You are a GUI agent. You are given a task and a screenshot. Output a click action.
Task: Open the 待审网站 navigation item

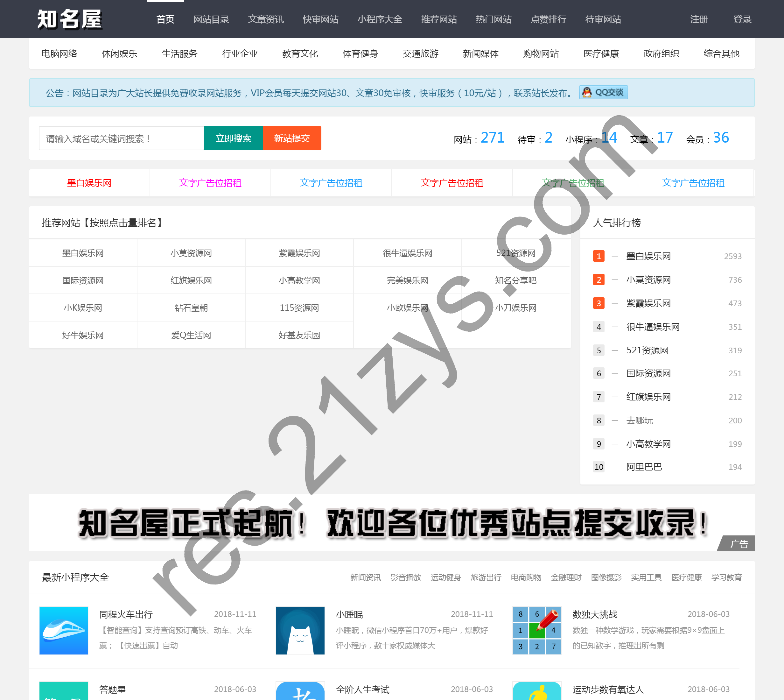[x=603, y=19]
